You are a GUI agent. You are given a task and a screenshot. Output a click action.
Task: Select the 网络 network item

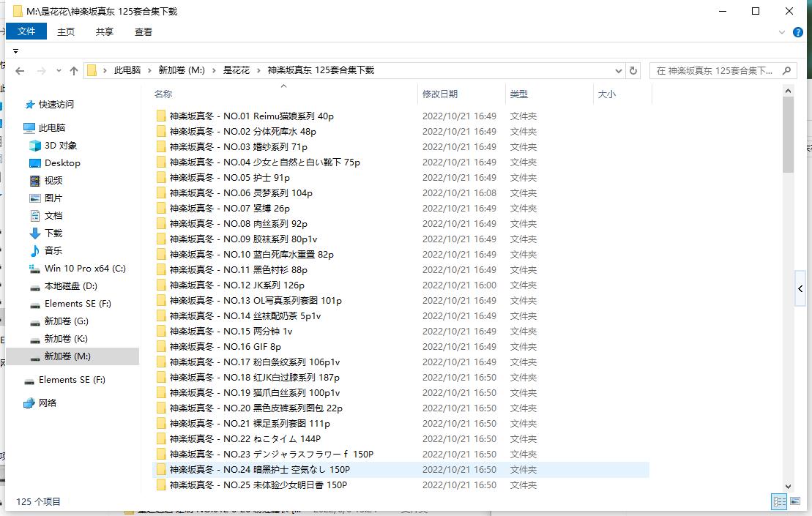pyautogui.click(x=47, y=403)
